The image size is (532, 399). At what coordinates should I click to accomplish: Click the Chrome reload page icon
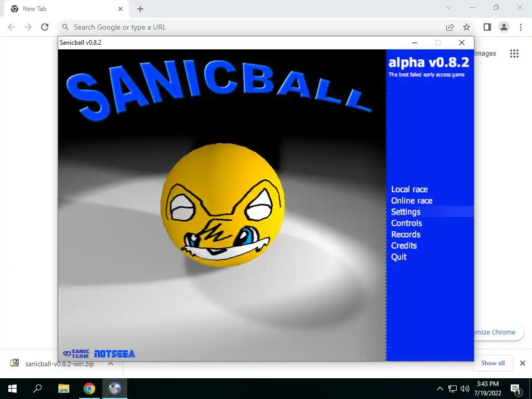tap(45, 27)
